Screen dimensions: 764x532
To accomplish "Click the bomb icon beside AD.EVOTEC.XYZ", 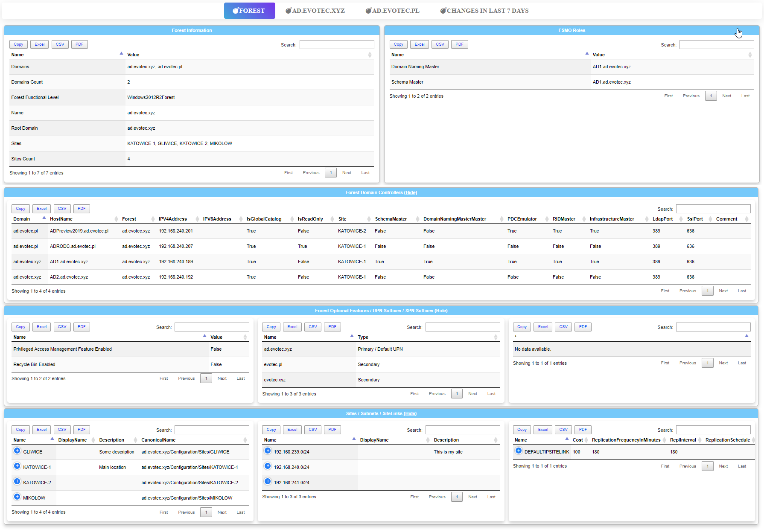I will 289,10.
